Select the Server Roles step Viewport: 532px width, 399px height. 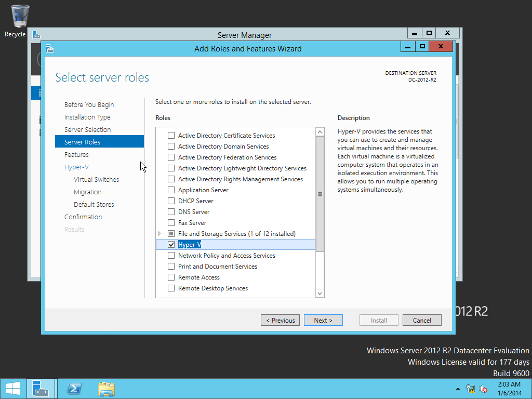pos(99,142)
